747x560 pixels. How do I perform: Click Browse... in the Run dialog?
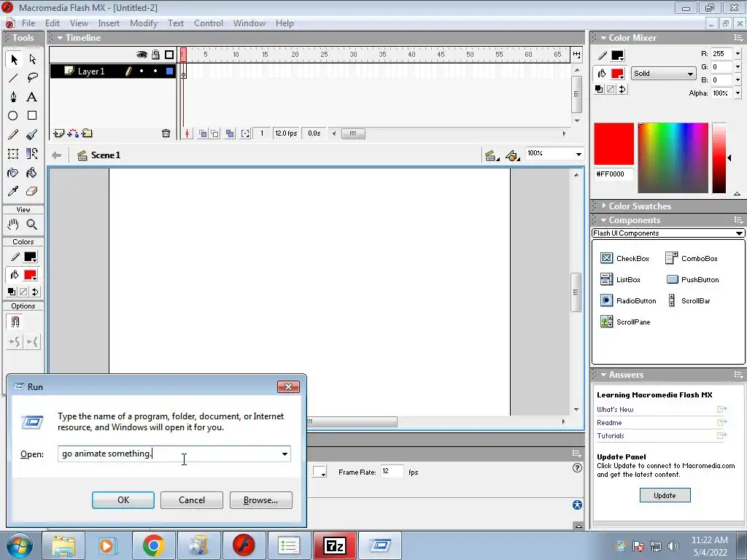(x=260, y=500)
